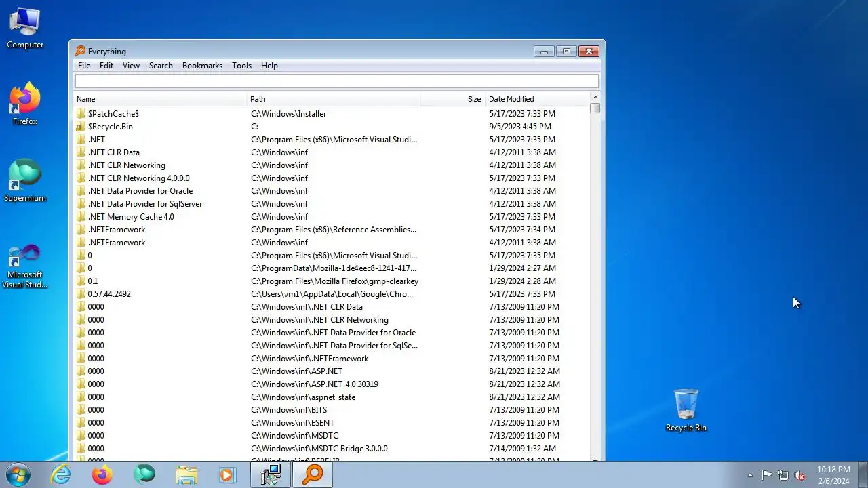Image resolution: width=868 pixels, height=488 pixels.
Task: Click the Everything title bar magnifier icon
Action: click(x=80, y=51)
